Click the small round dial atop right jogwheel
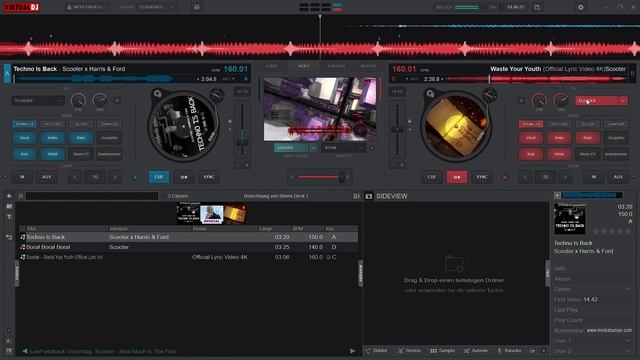This screenshot has width=640, height=360. (x=489, y=95)
